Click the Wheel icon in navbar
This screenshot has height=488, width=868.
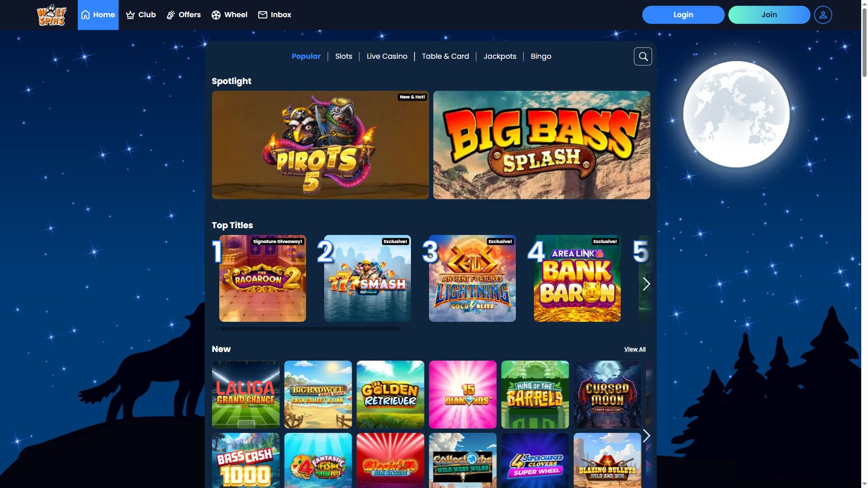216,15
